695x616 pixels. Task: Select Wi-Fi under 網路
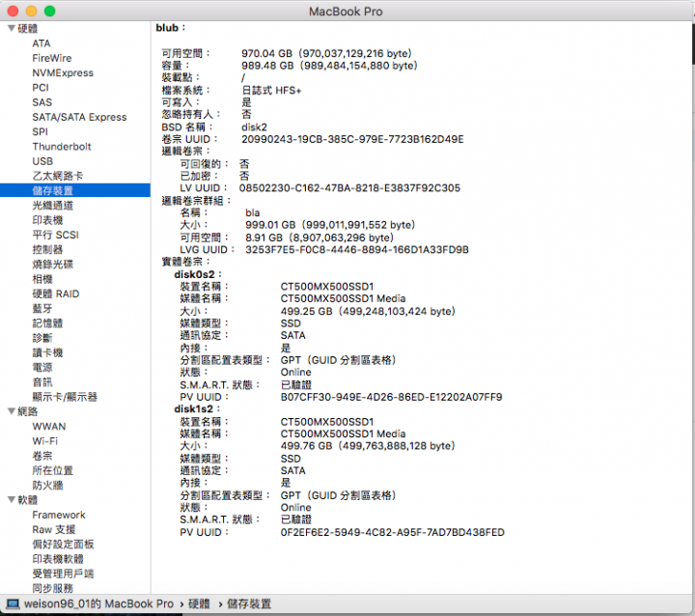[x=44, y=441]
